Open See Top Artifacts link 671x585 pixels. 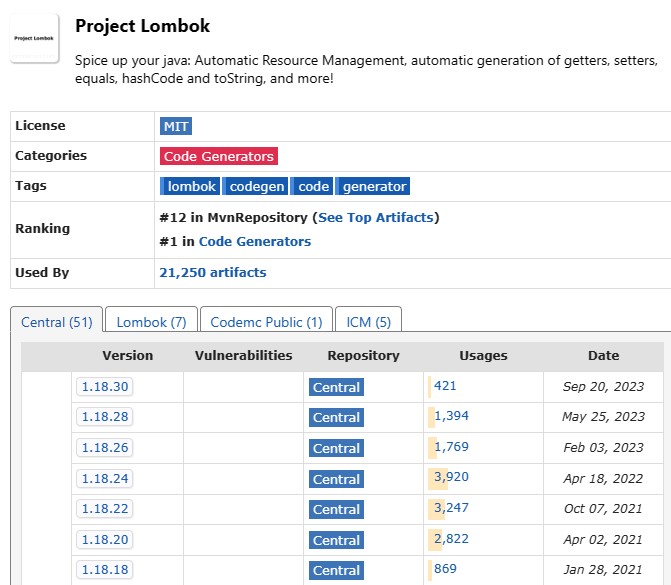[x=376, y=217]
